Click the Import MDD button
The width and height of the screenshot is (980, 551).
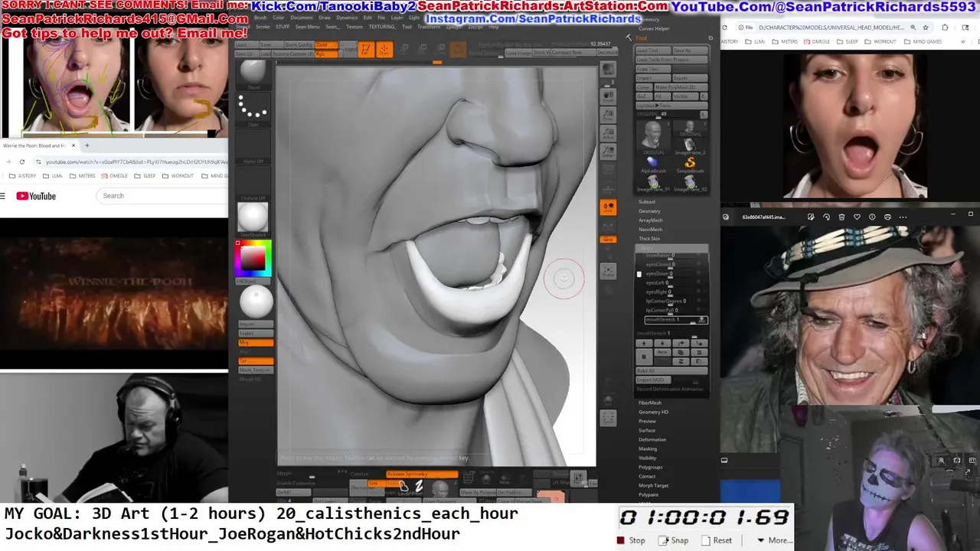tap(653, 380)
